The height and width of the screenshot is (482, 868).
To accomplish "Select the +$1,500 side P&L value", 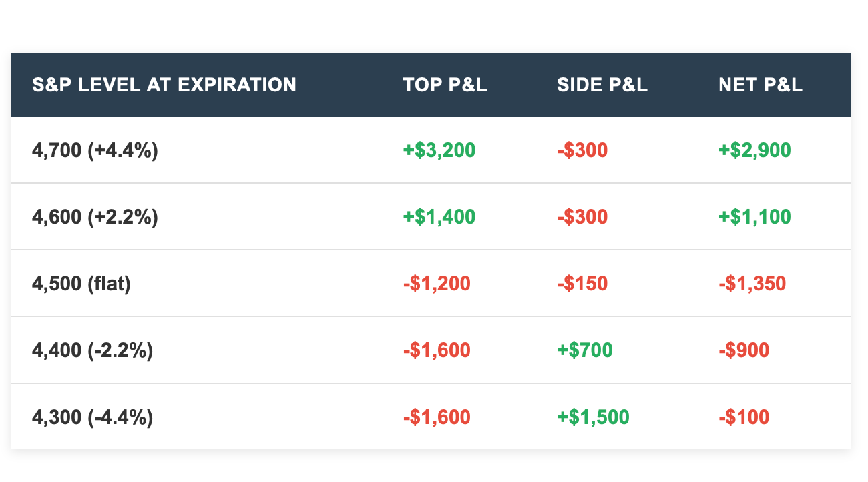I will (x=593, y=417).
